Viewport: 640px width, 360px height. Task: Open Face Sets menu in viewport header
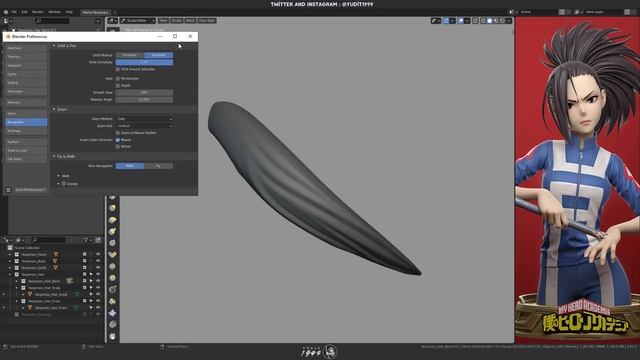click(207, 20)
